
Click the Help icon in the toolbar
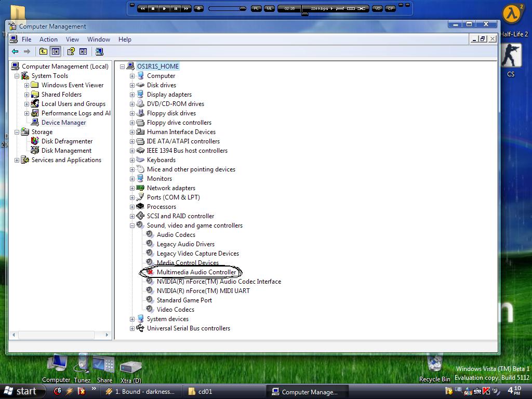(x=71, y=51)
